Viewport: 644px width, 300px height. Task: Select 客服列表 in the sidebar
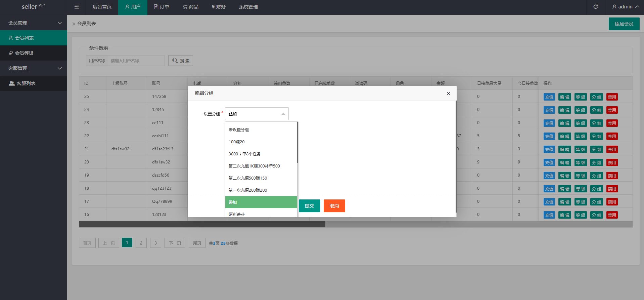[x=34, y=83]
